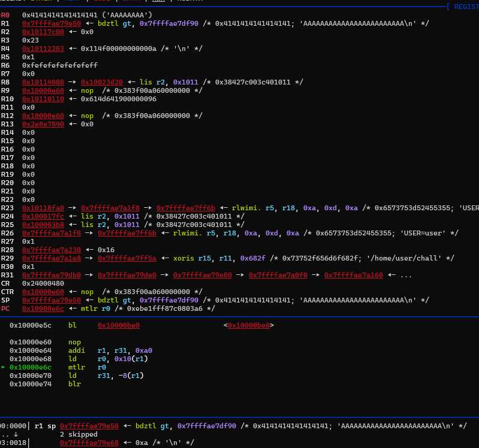Click the PC register address 0x10000e6c

(43, 308)
